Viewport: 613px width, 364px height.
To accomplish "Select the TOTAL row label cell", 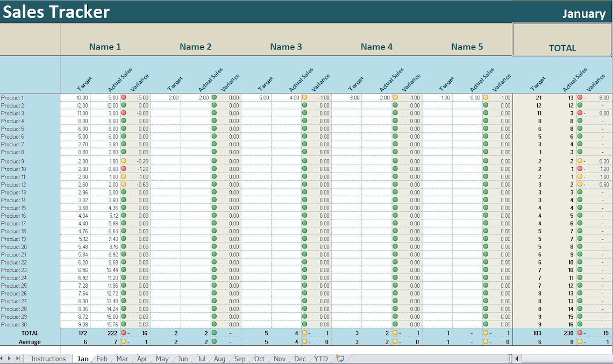I will point(30,333).
